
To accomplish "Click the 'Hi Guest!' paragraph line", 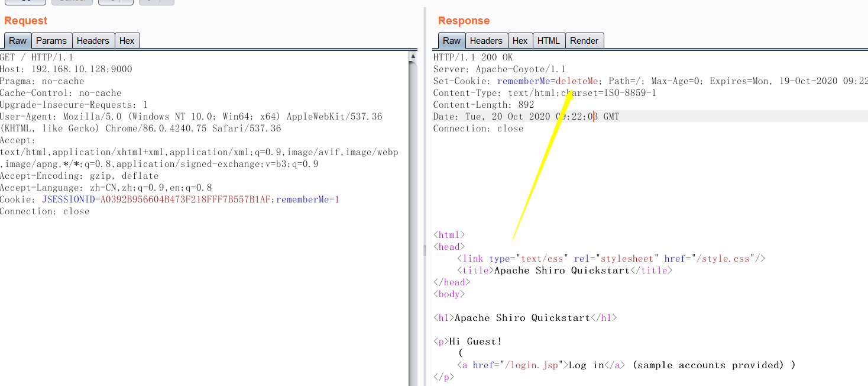I will [x=468, y=342].
